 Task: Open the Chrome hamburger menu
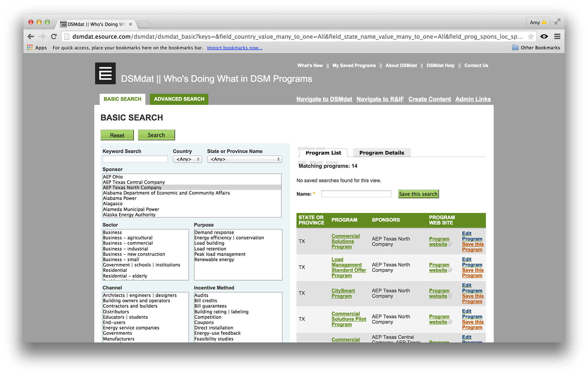coord(557,37)
